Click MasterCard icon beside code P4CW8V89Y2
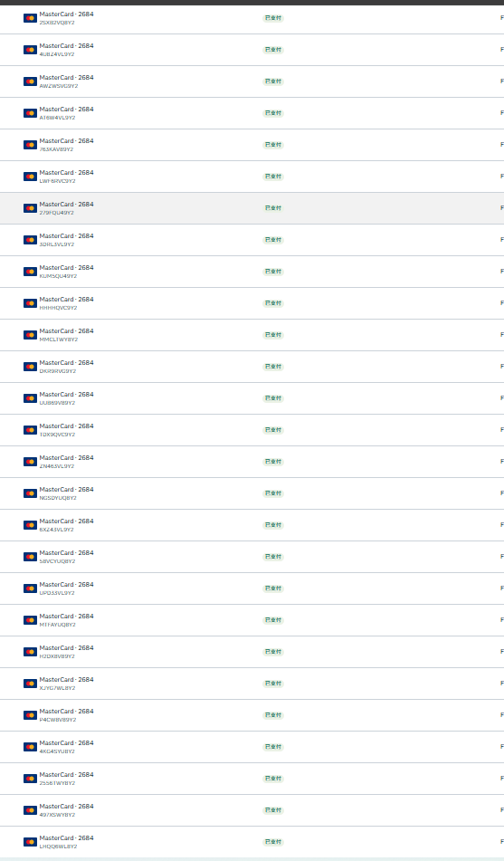The width and height of the screenshot is (504, 861). coord(30,715)
